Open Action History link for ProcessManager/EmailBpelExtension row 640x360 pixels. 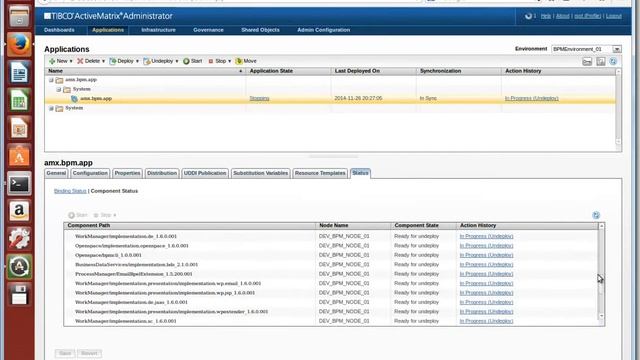[x=486, y=274]
